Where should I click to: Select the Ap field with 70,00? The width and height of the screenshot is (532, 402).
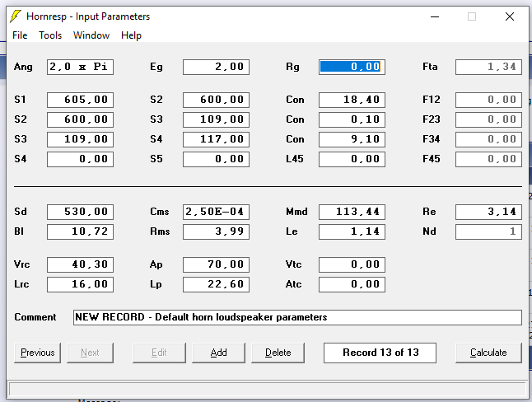(216, 264)
